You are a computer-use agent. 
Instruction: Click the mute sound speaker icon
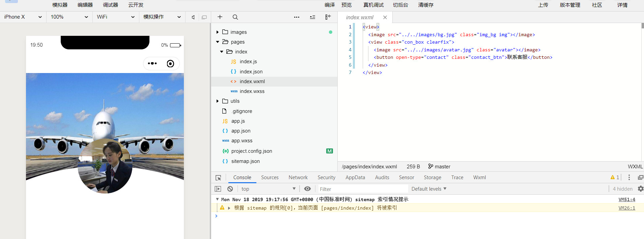click(x=193, y=17)
